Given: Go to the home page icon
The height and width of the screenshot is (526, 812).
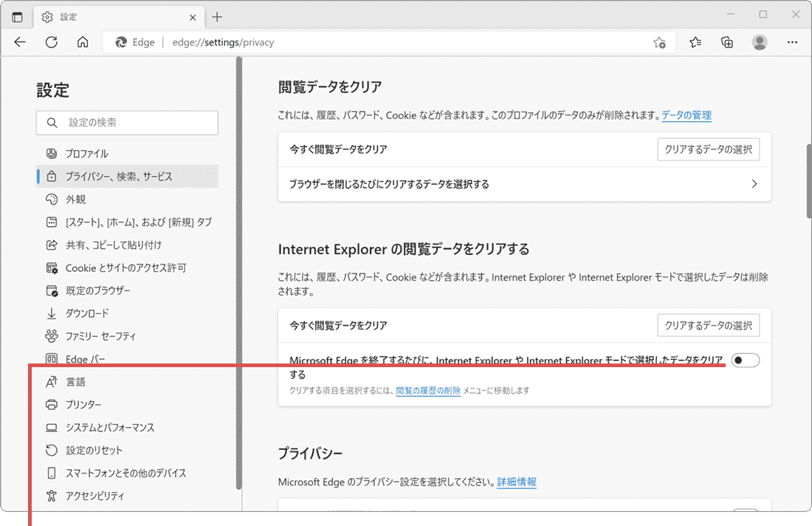Looking at the screenshot, I should point(83,43).
